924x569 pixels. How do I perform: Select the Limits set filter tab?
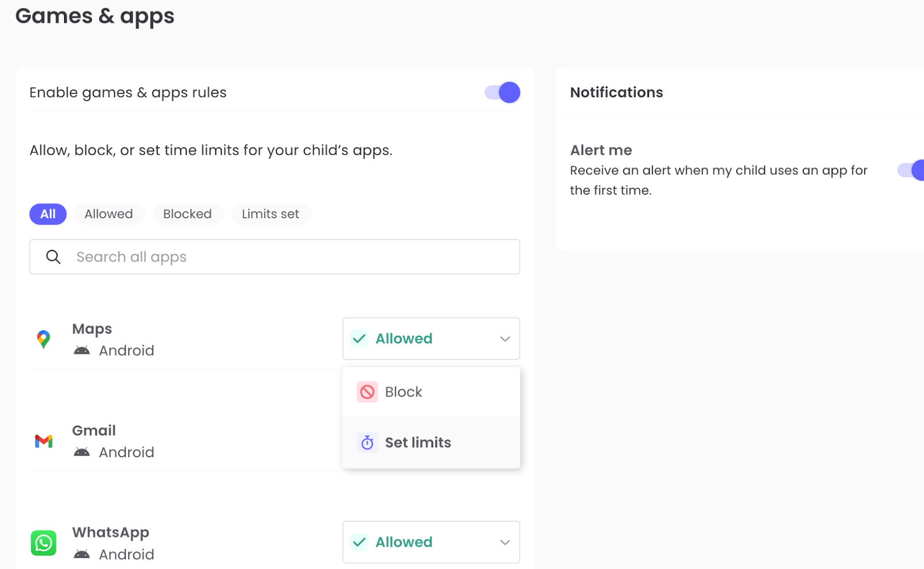point(270,214)
